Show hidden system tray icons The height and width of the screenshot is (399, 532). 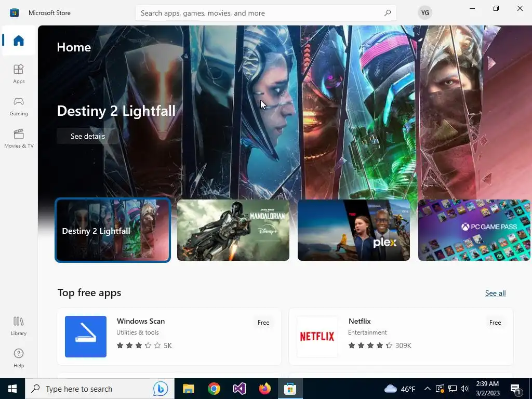(x=428, y=389)
